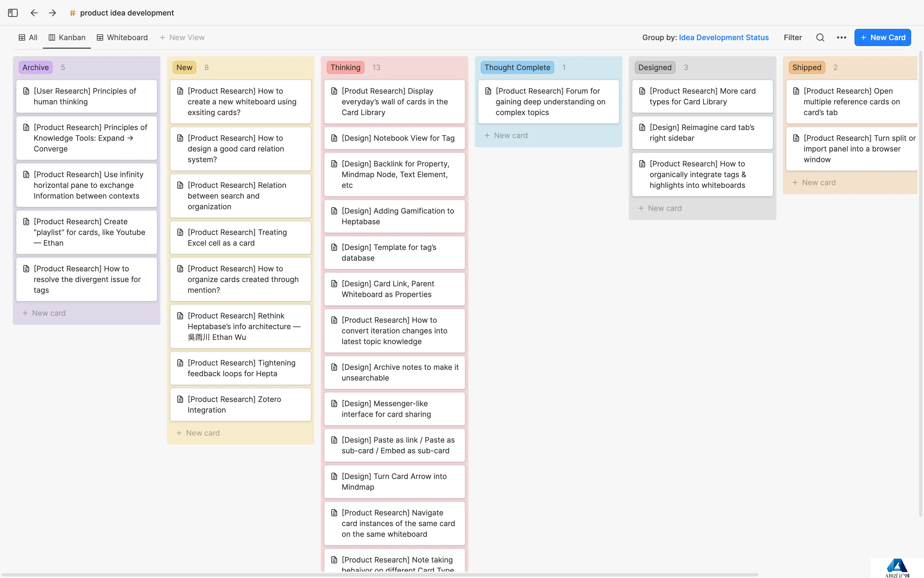This screenshot has height=578, width=924.
Task: Open card Relation between search and organization
Action: click(241, 196)
